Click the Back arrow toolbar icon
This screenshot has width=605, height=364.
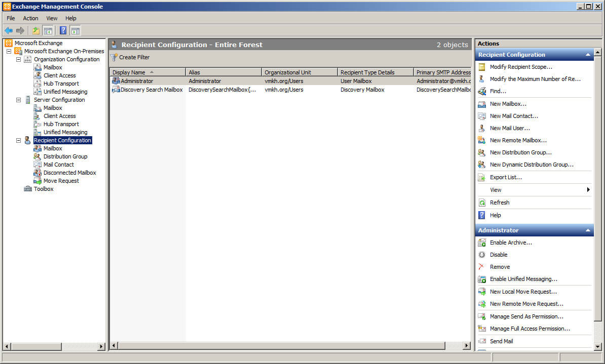click(9, 30)
